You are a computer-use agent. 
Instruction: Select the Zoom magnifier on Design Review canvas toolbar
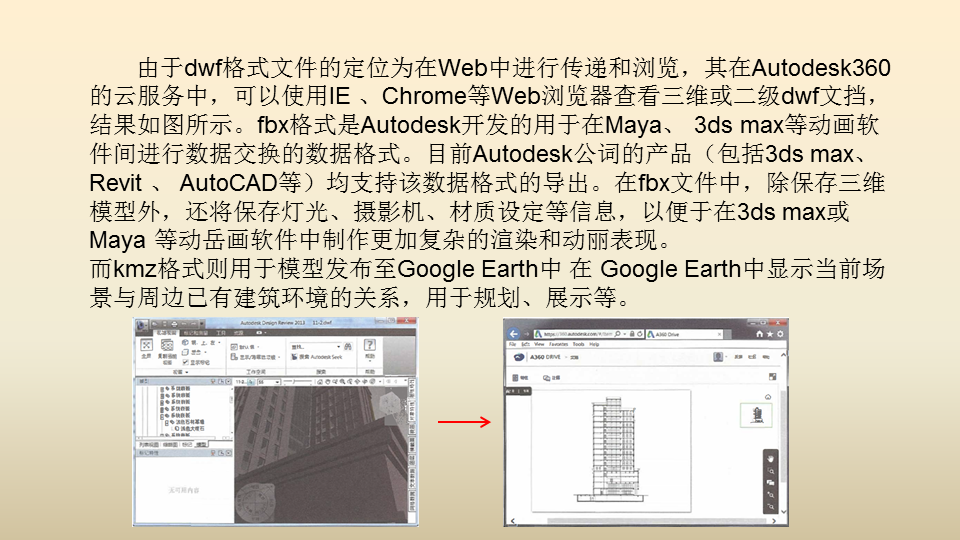click(x=342, y=381)
